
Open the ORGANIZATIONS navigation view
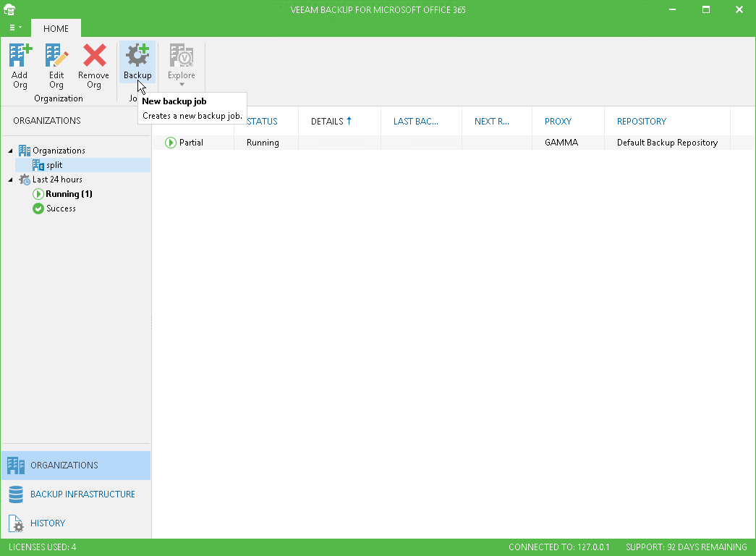[76, 466]
